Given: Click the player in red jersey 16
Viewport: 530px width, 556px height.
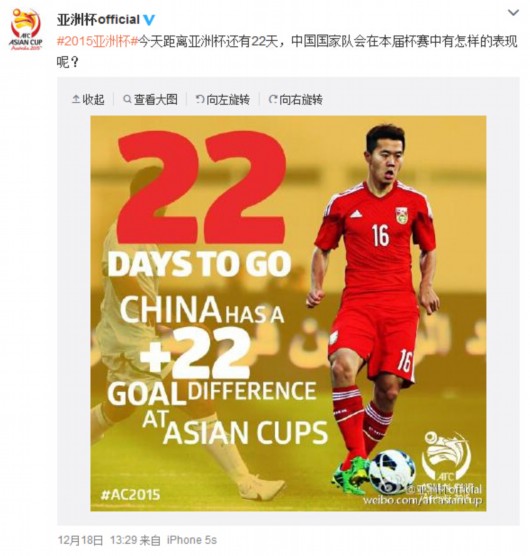Looking at the screenshot, I should [376, 305].
